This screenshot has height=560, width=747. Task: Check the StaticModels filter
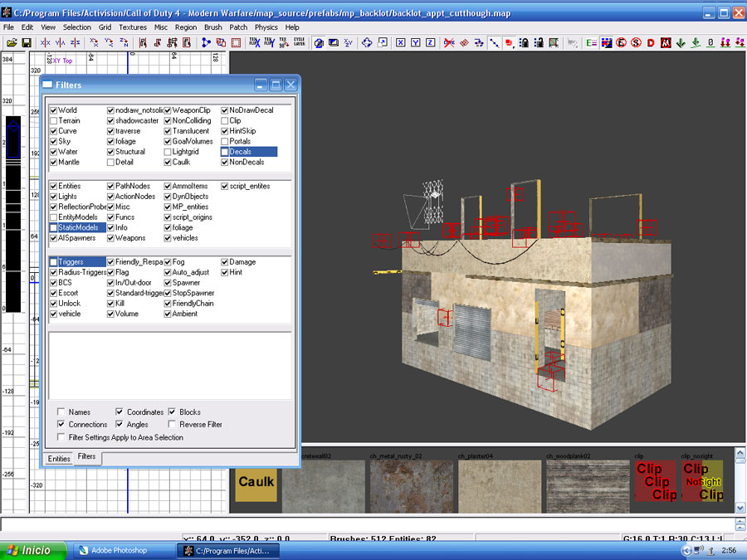[x=53, y=228]
